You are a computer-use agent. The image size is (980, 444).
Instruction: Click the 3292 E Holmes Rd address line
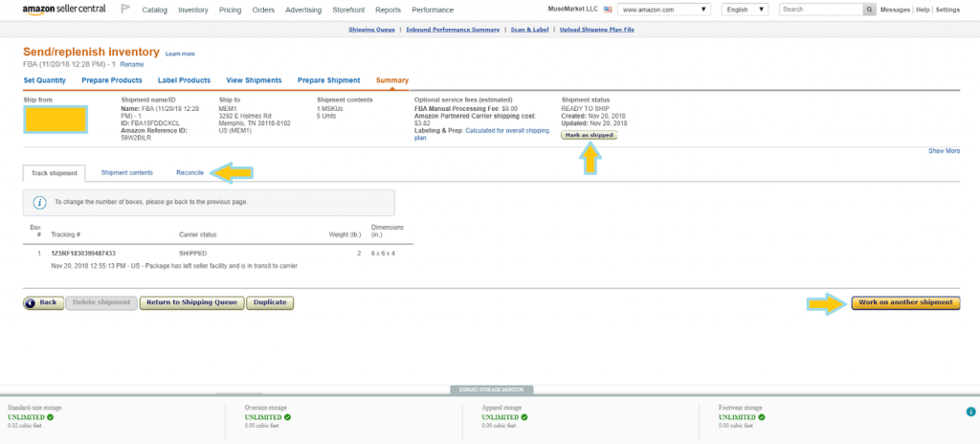pyautogui.click(x=245, y=116)
